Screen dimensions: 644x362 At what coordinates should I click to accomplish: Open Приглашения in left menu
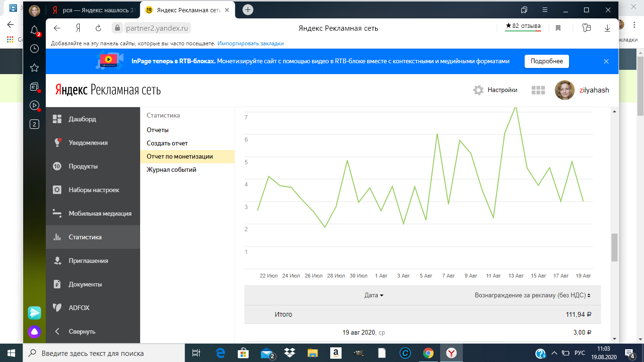(93, 261)
